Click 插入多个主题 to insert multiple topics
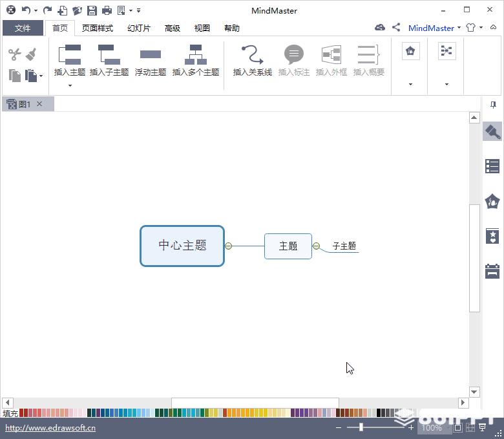The height and width of the screenshot is (439, 504). coord(196,61)
